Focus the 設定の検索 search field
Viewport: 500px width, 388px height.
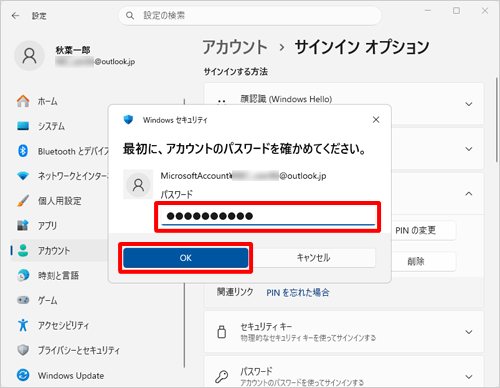[250, 16]
